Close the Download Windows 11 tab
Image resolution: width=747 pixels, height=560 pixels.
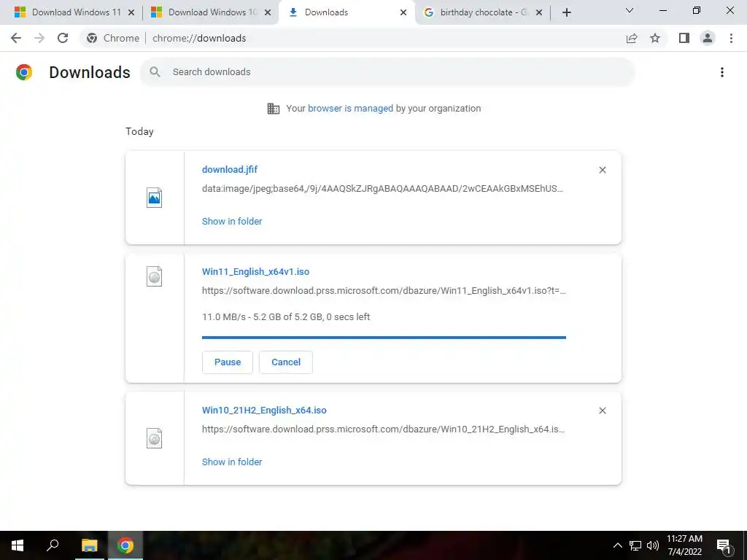(131, 12)
